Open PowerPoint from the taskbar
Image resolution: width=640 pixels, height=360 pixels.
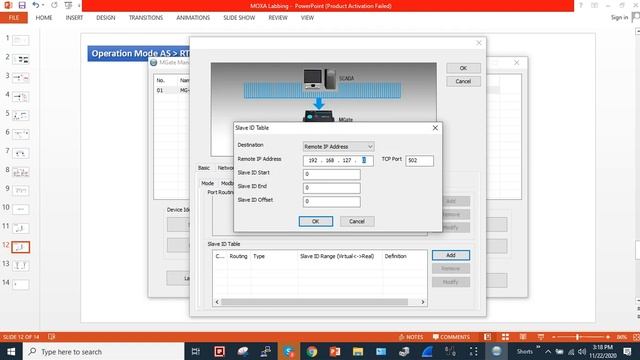click(x=335, y=351)
